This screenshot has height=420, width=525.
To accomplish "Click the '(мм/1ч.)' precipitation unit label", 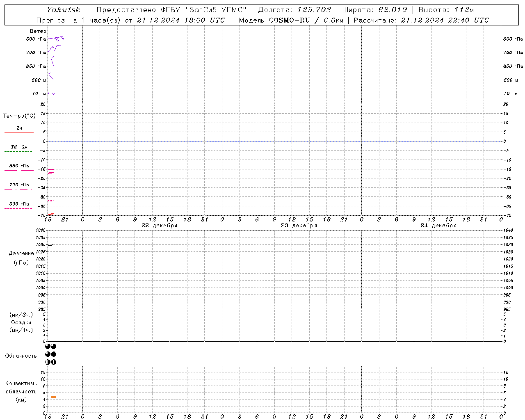I will pyautogui.click(x=21, y=330).
